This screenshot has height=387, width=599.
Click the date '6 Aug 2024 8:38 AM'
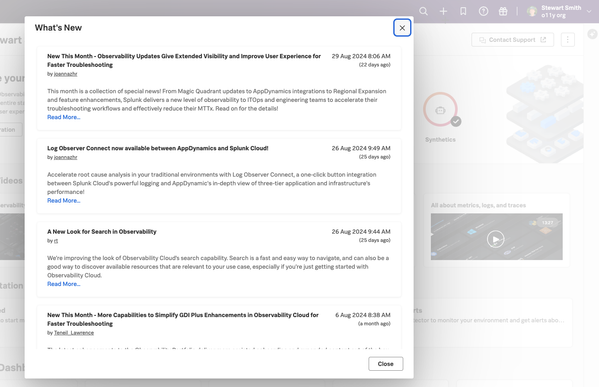[363, 315]
